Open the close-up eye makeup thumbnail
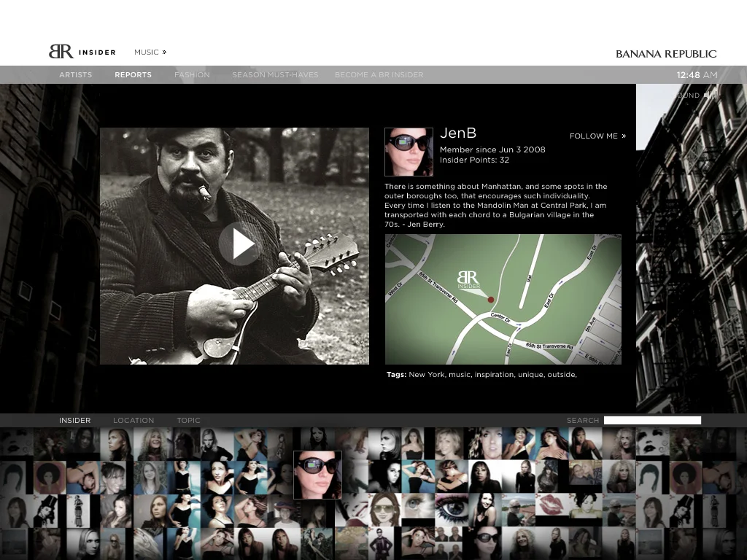Screen dimensions: 747x560 pyautogui.click(x=452, y=510)
